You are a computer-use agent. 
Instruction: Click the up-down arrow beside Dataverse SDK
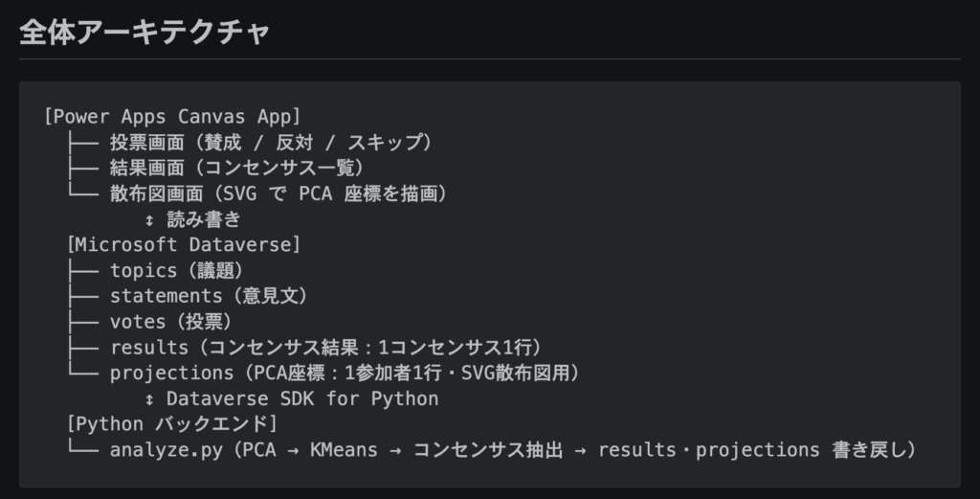(149, 399)
